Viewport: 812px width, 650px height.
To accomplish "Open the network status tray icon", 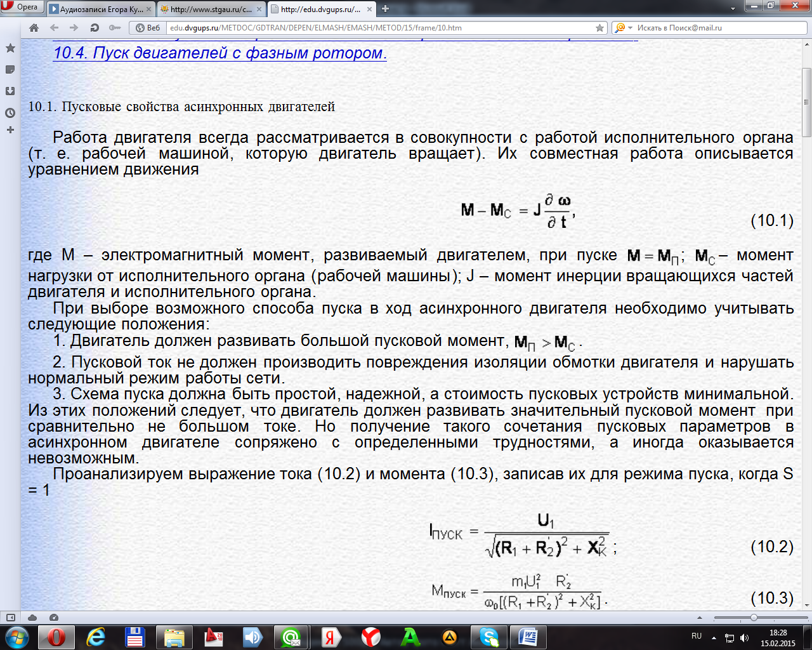I will tap(730, 637).
